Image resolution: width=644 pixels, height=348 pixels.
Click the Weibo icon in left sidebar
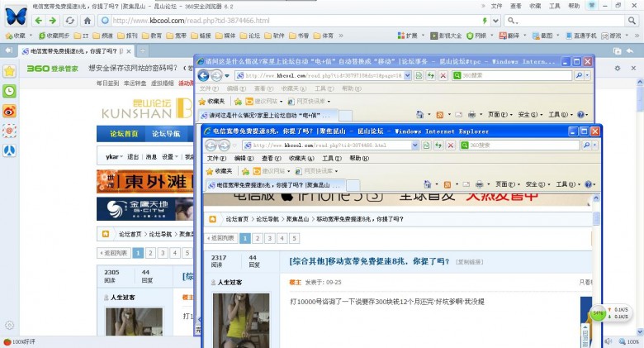coord(9,110)
